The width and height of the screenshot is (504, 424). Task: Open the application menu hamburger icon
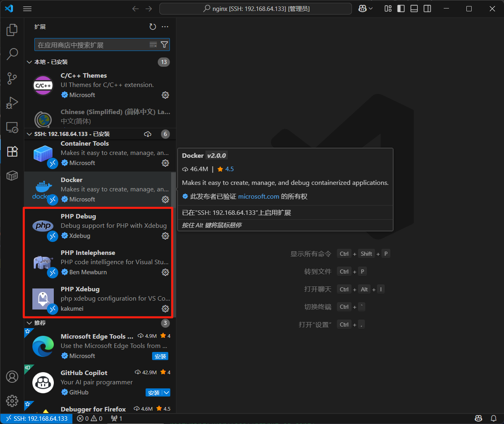click(x=28, y=8)
